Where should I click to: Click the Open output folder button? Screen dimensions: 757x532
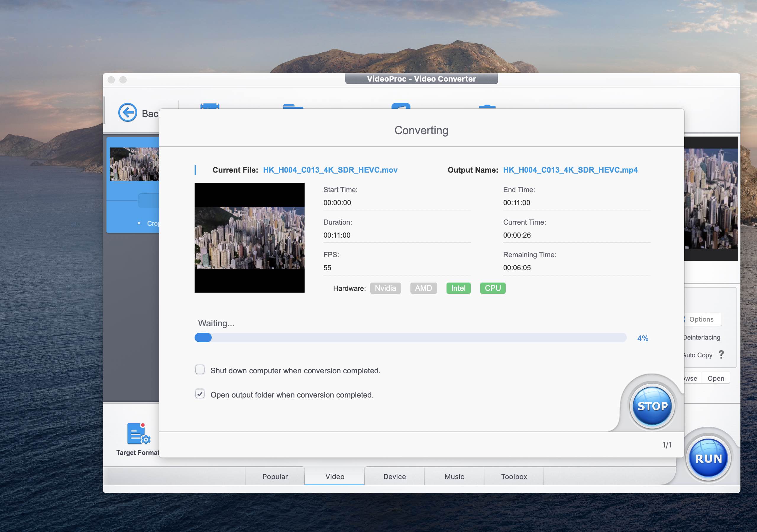(x=716, y=378)
